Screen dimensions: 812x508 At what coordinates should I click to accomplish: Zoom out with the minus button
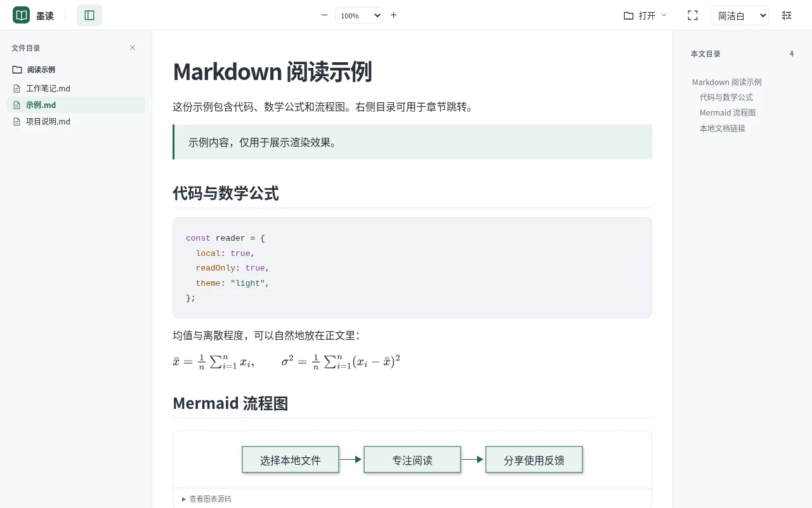[x=324, y=15]
